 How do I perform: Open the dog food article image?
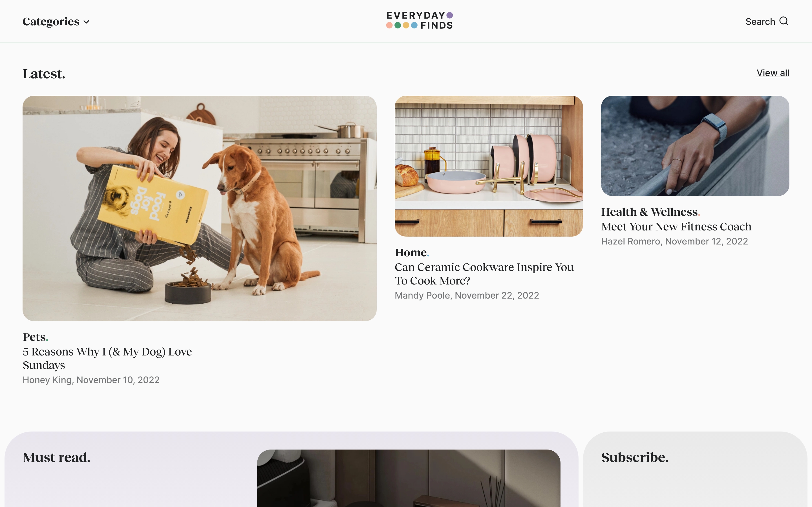tap(199, 208)
